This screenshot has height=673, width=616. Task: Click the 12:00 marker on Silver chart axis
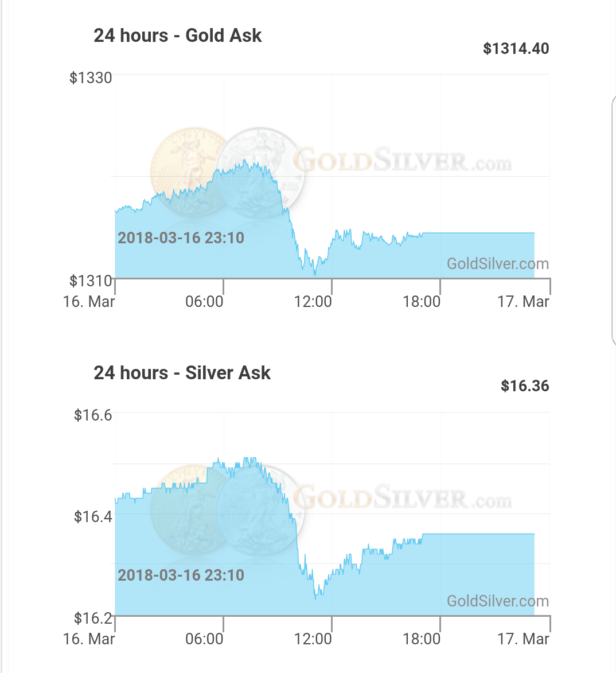click(313, 639)
